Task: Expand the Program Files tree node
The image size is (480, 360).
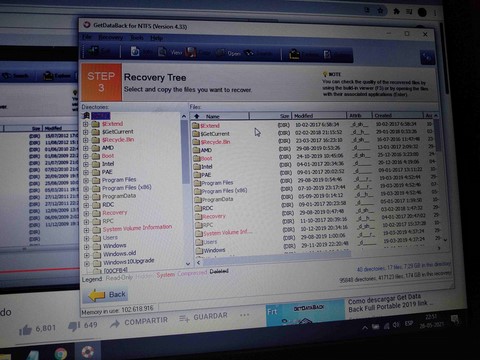Action: (x=86, y=180)
